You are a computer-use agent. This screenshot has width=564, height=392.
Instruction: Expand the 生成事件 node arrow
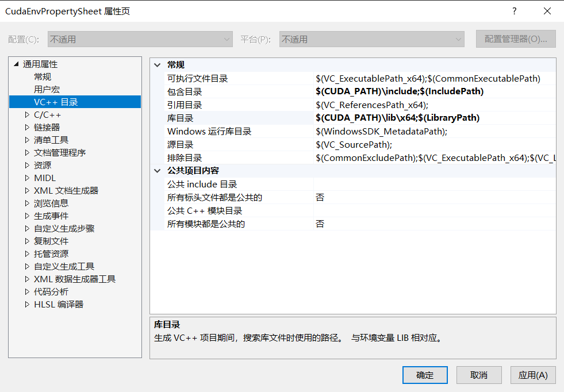27,216
